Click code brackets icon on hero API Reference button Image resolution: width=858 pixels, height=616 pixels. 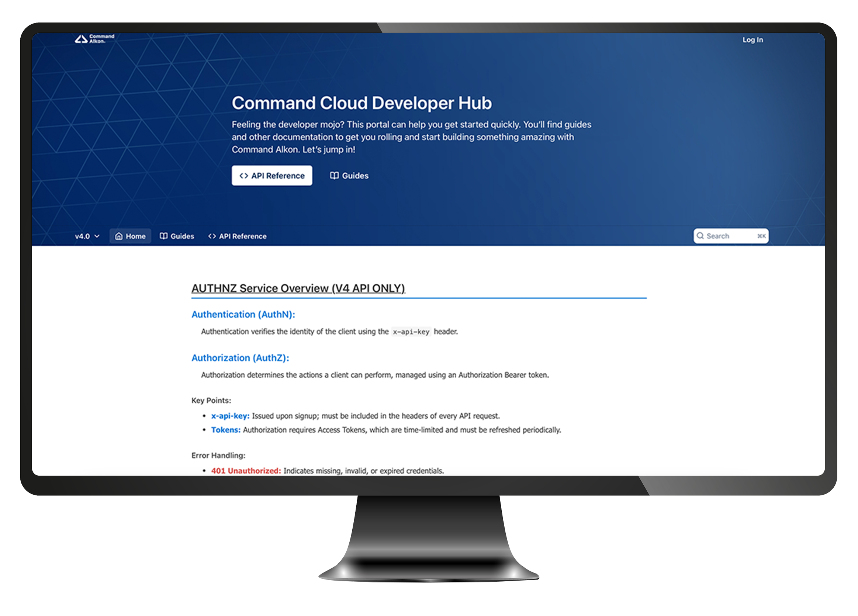pos(243,176)
